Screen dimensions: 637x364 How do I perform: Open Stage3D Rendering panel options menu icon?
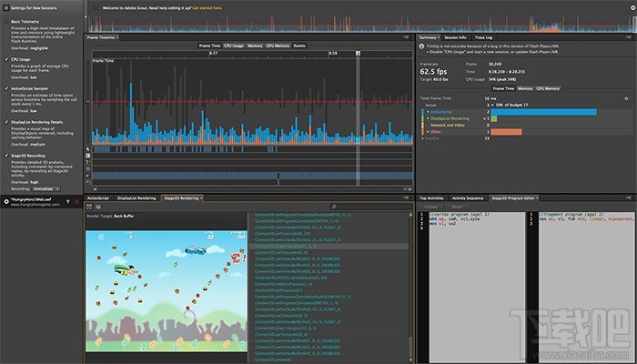point(406,197)
